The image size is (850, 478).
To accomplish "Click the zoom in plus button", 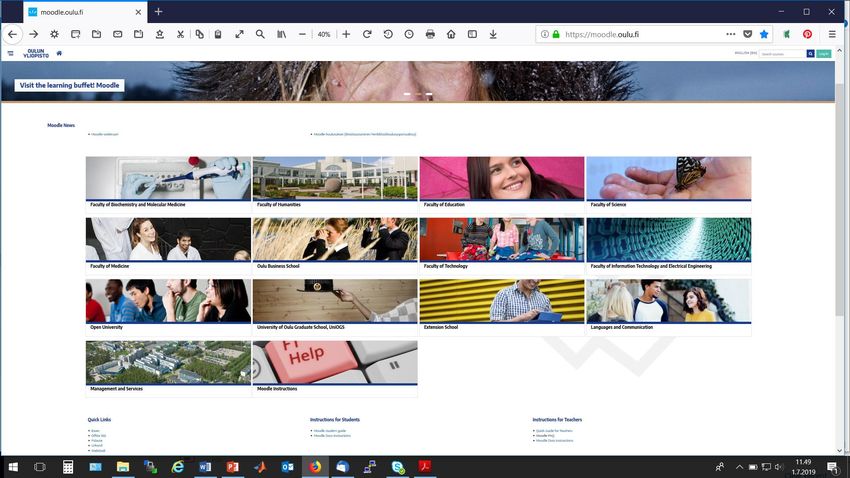I will pyautogui.click(x=346, y=34).
